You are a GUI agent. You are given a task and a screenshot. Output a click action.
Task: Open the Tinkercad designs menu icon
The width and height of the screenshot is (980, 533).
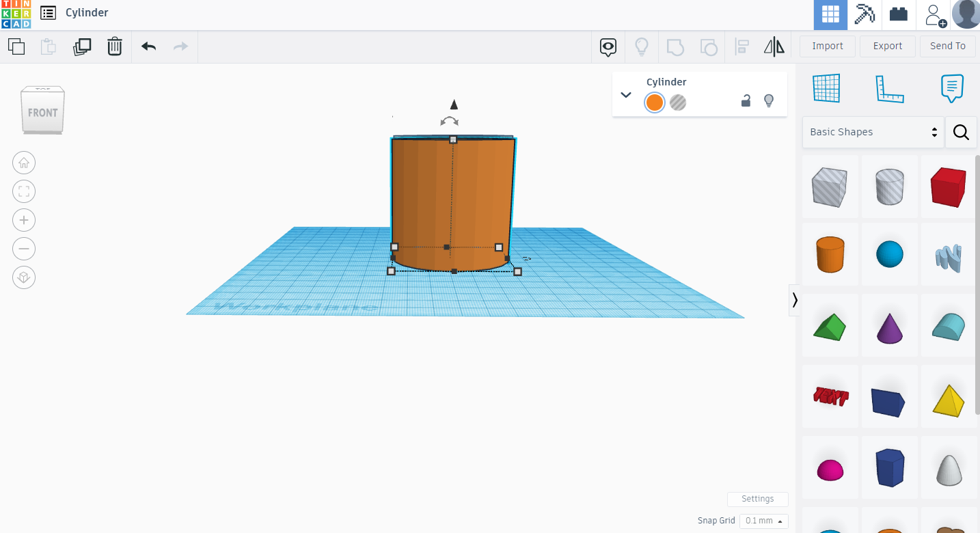tap(47, 12)
